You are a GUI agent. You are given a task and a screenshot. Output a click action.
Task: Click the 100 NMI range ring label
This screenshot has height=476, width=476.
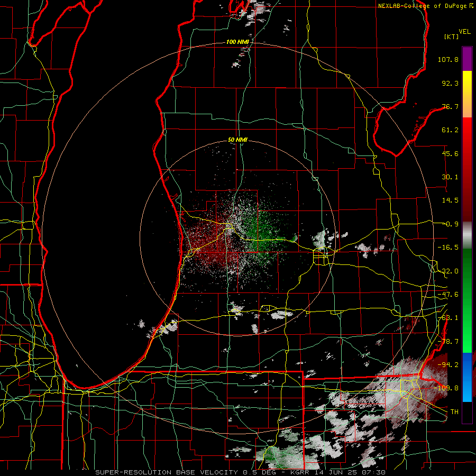point(237,42)
